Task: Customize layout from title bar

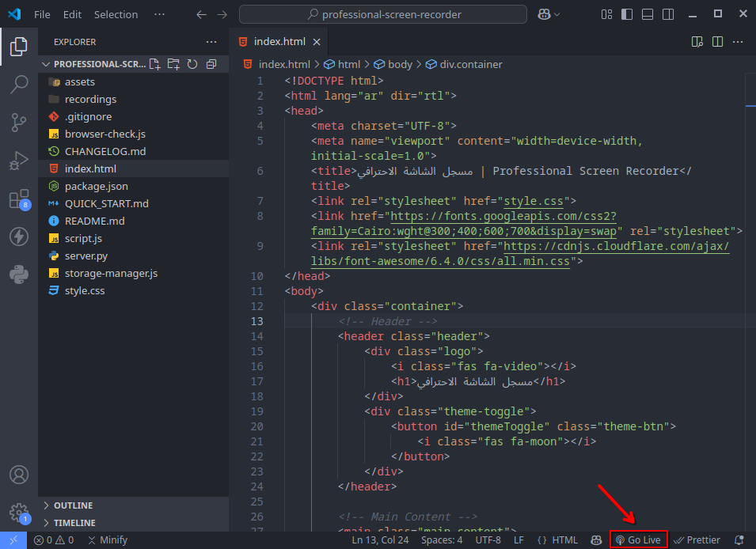Action: tap(606, 14)
